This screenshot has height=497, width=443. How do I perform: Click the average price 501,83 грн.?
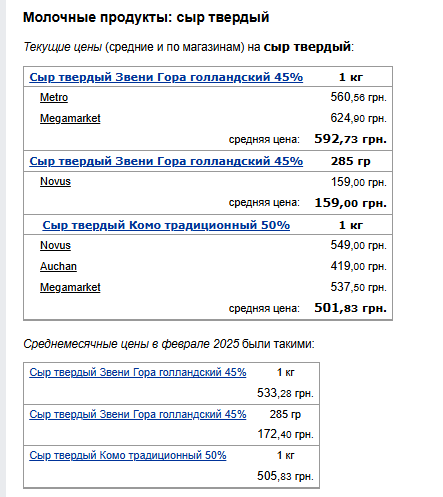[x=350, y=308]
